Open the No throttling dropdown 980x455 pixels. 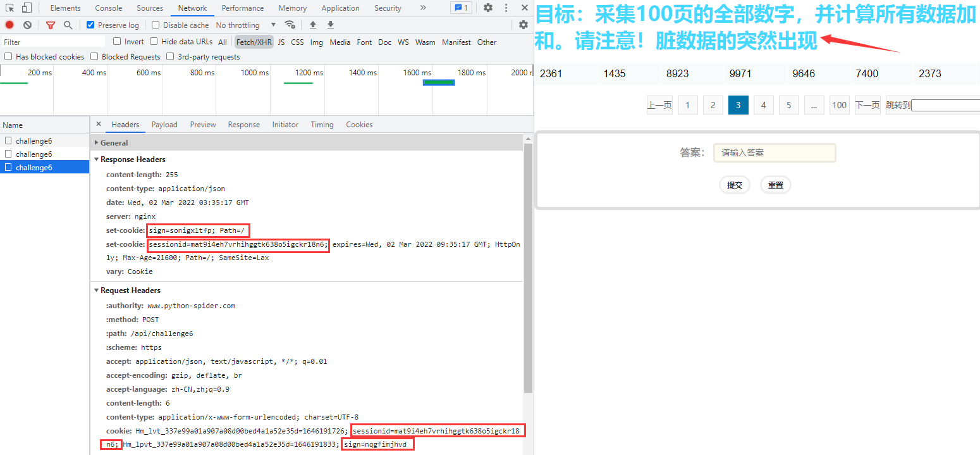[246, 25]
